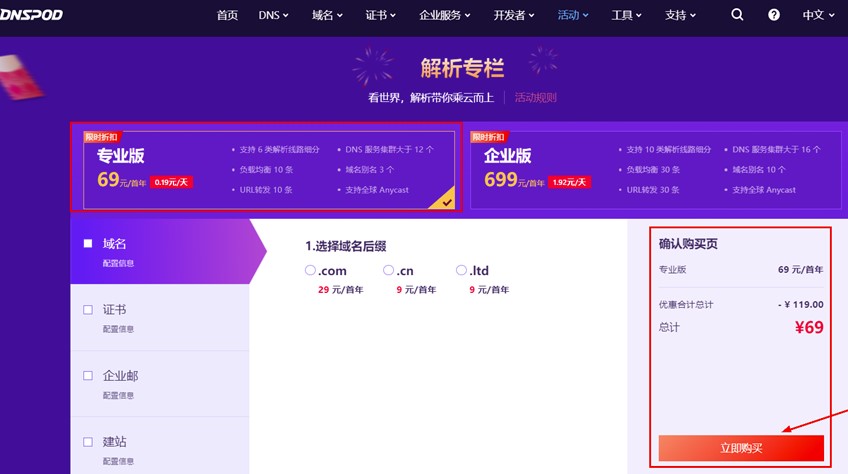Viewport: 848px width, 474px height.
Task: Click the 1.选择域名后缀 heading
Action: (x=346, y=246)
